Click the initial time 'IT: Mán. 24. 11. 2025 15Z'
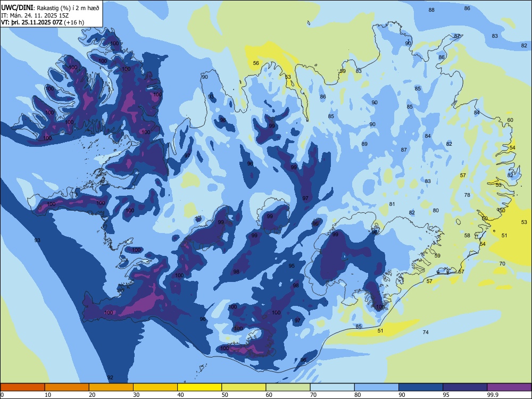 click(x=35, y=15)
